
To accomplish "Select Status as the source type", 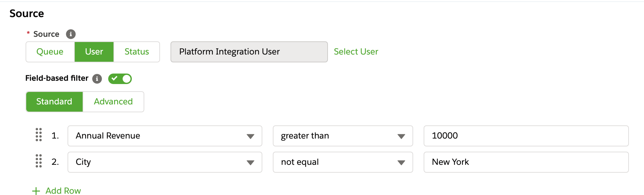I will (137, 52).
